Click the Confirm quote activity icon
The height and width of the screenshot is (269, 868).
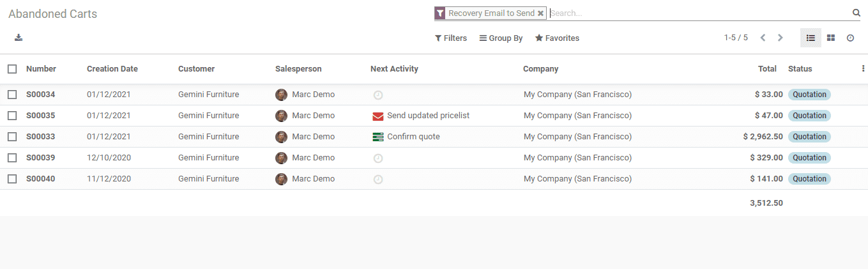pyautogui.click(x=378, y=137)
